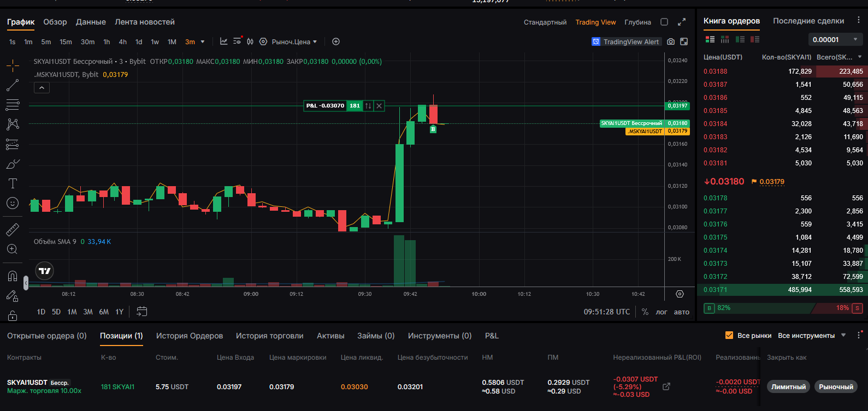Toggle percent scale on price axis
The image size is (868, 411).
(645, 312)
